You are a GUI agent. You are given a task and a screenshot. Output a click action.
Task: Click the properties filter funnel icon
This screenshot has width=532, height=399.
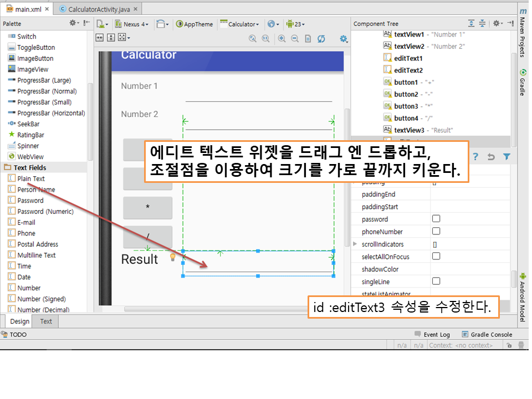point(506,157)
